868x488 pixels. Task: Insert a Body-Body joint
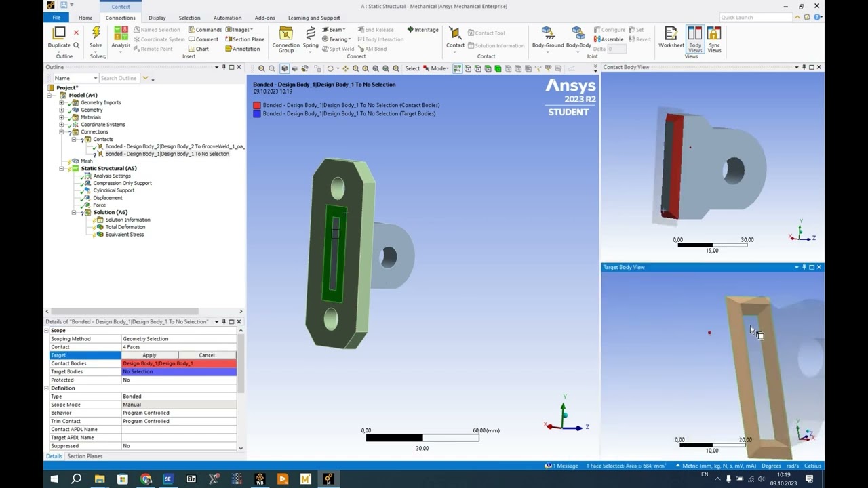pos(578,34)
